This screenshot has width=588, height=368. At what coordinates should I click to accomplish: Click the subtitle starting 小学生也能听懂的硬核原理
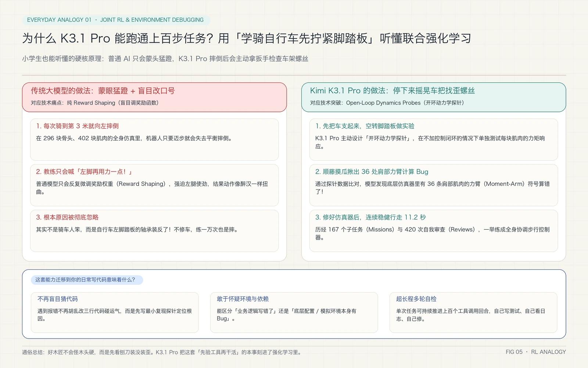(165, 59)
